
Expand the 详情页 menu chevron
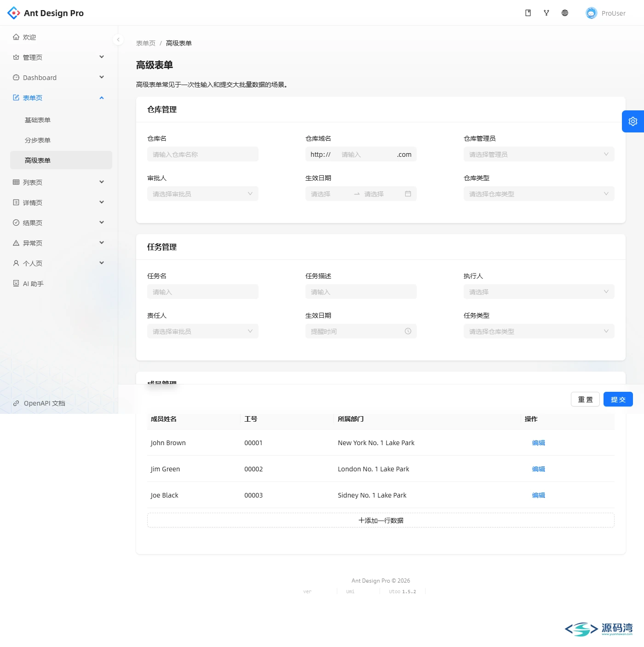(102, 202)
